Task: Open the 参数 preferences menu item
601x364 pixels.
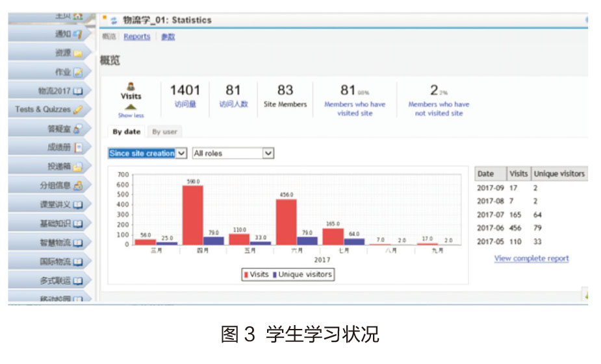Action: point(168,37)
